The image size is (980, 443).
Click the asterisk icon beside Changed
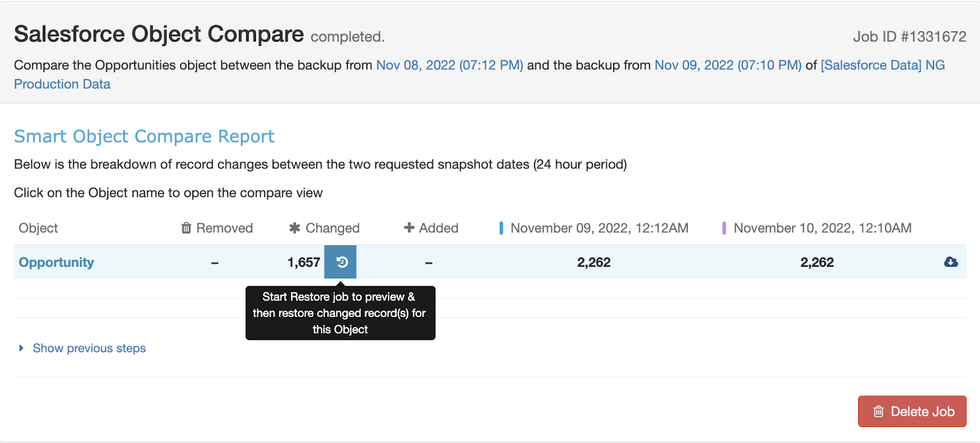(x=295, y=228)
